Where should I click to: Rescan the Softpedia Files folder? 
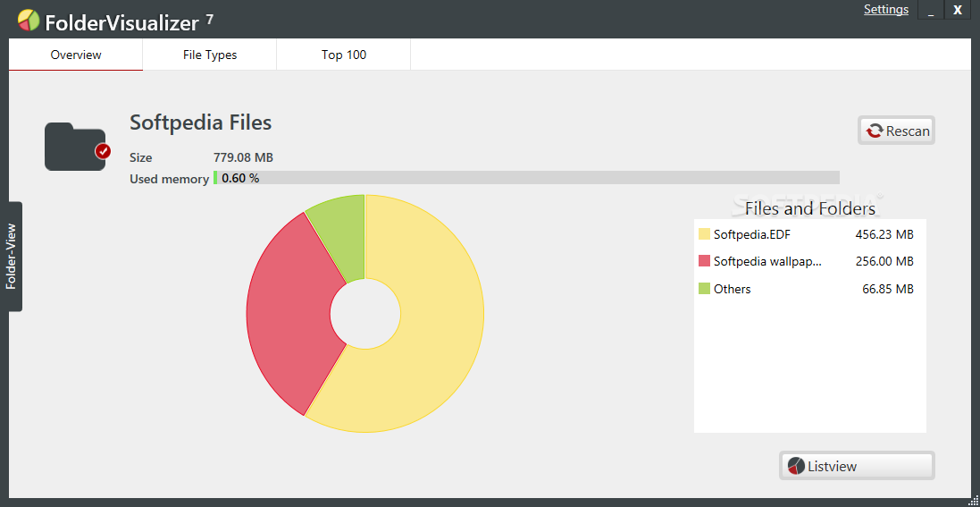(x=896, y=131)
